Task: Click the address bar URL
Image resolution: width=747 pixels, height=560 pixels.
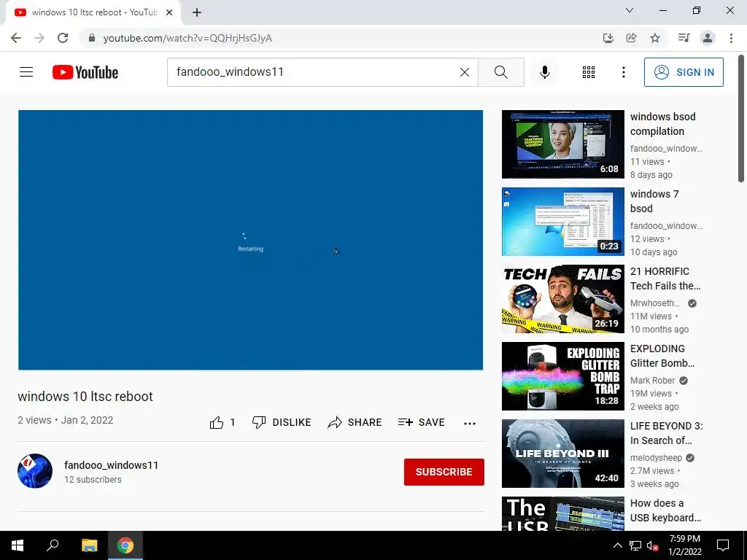Action: [187, 38]
